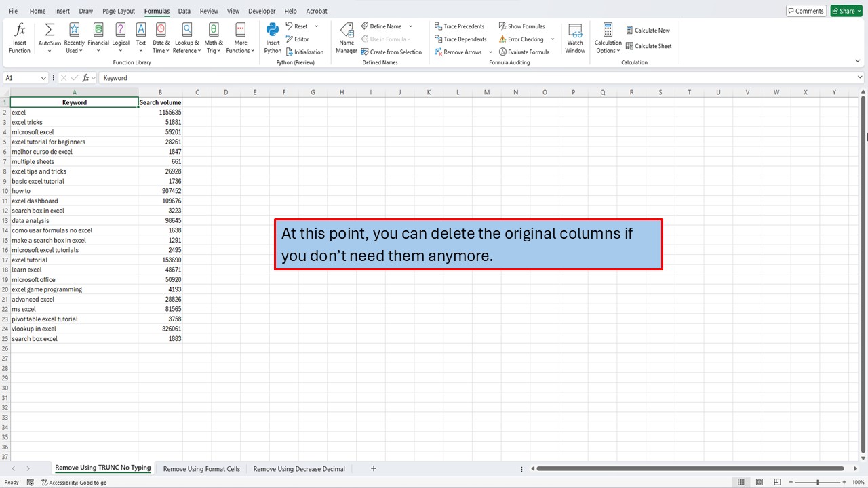Click Trace Dependents
Screen dimensions: 868x488
(x=460, y=39)
